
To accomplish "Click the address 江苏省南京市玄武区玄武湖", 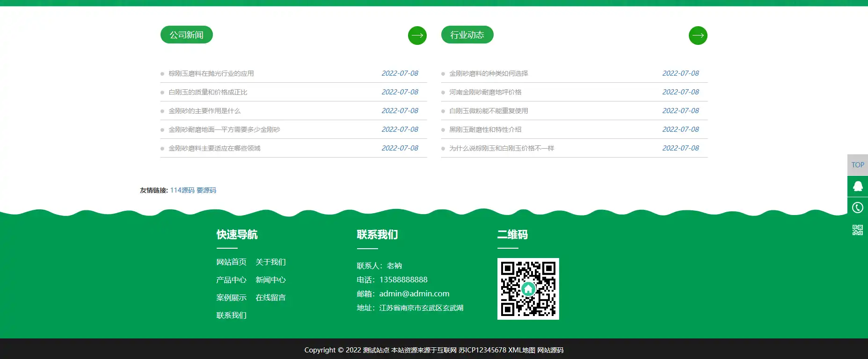I will (x=421, y=308).
